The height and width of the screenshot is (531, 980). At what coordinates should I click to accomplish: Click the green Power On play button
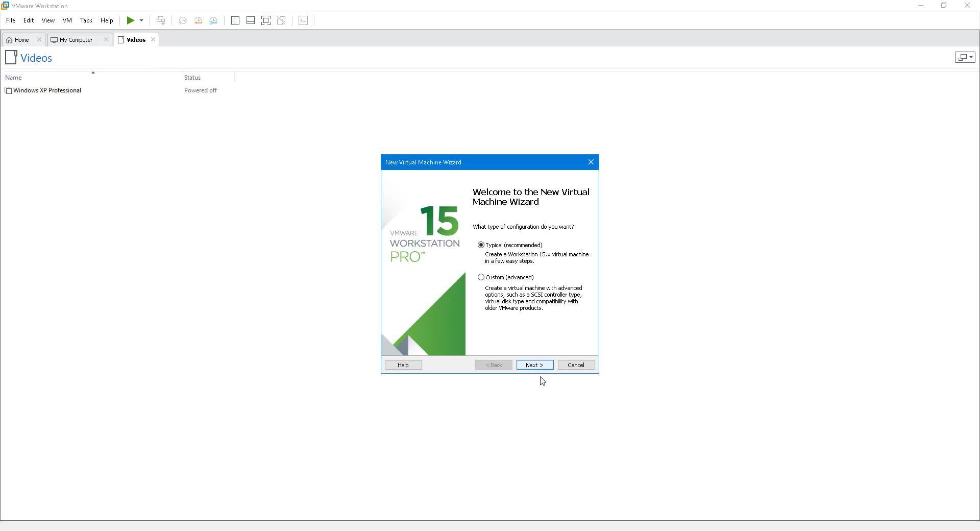tap(131, 20)
